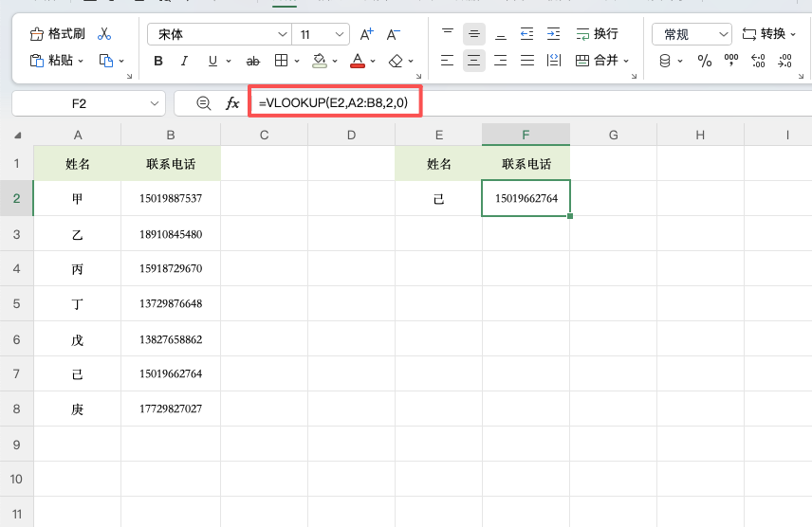The width and height of the screenshot is (812, 527).
Task: Click the fx Insert Function icon
Action: pos(232,103)
